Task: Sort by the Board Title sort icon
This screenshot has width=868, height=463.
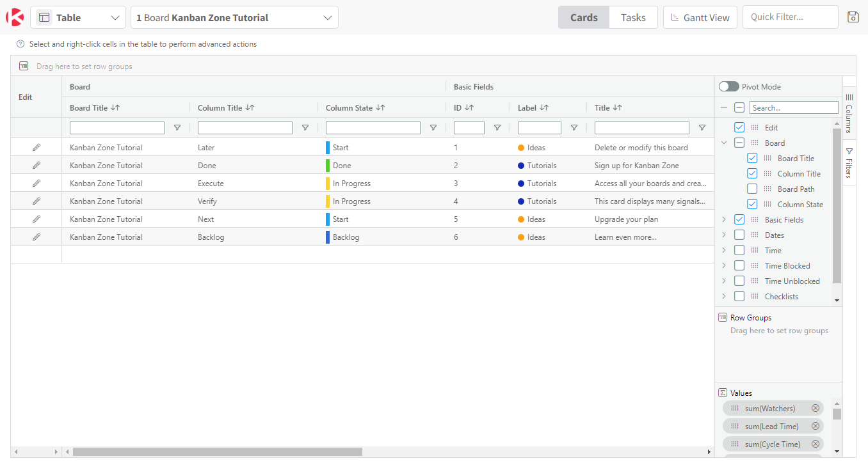Action: click(x=115, y=107)
